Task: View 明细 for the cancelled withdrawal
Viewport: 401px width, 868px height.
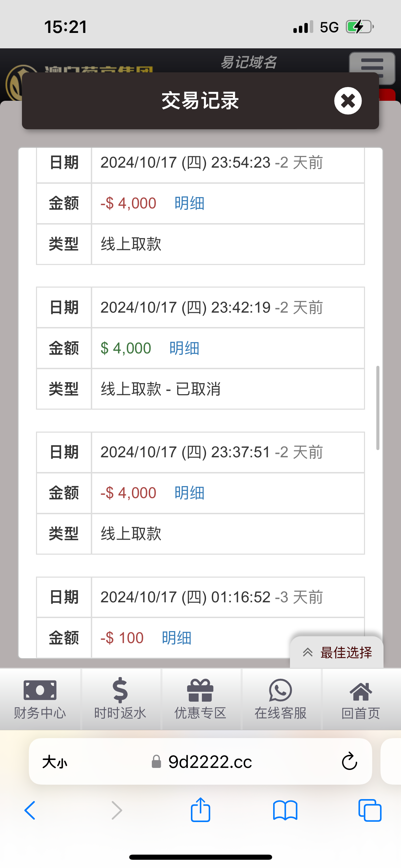Action: coord(184,348)
